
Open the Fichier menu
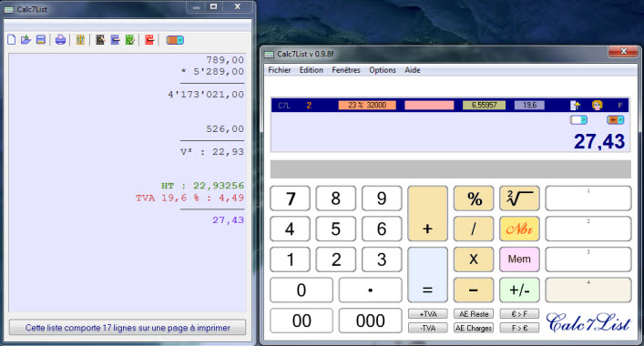pyautogui.click(x=280, y=70)
